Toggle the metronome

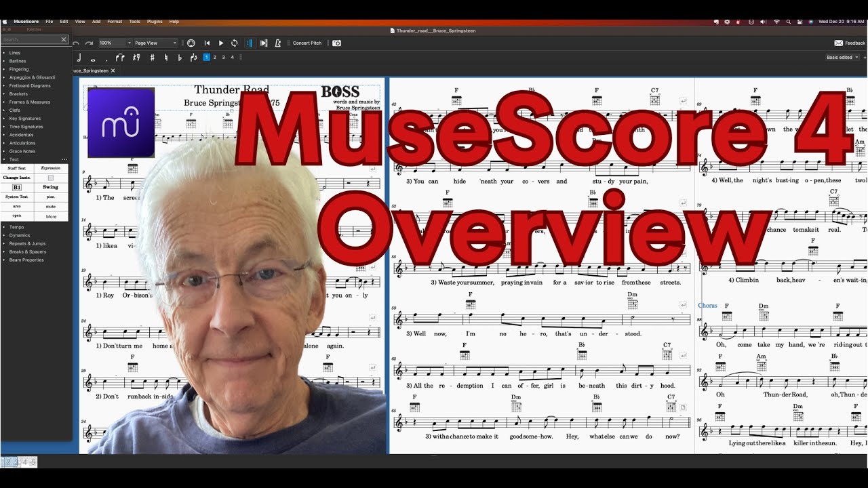(277, 43)
